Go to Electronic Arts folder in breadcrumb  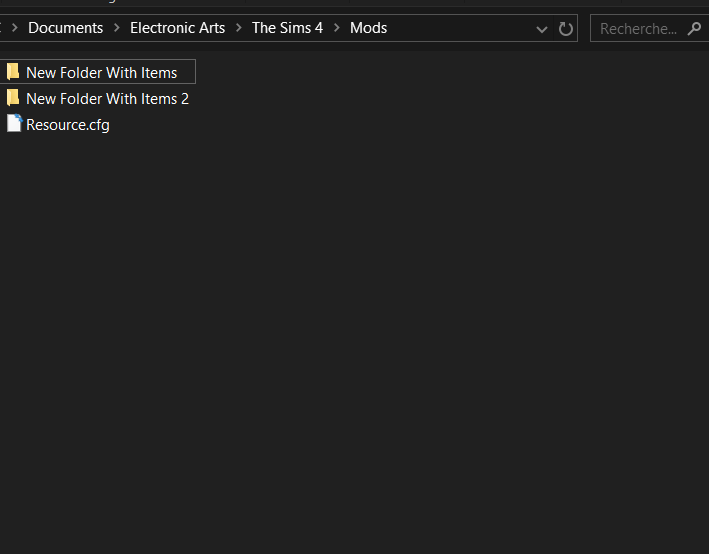(x=177, y=28)
